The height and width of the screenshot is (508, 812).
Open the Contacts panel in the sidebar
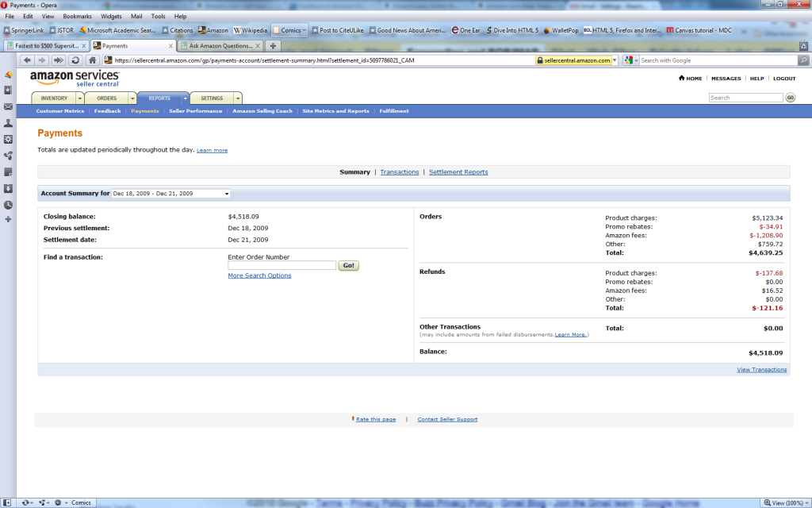click(8, 123)
